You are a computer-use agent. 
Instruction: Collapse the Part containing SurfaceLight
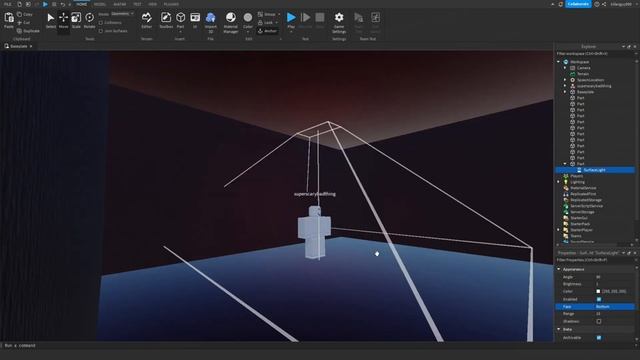click(x=565, y=164)
